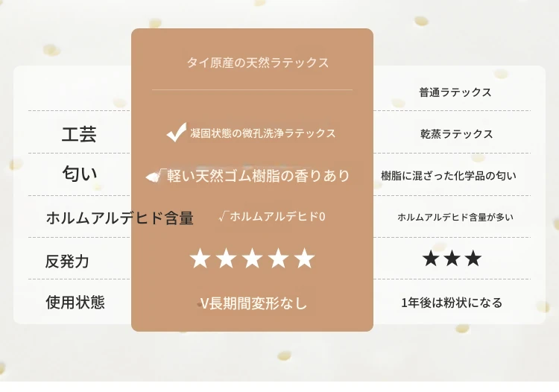Click the first black star rating
559x392 pixels.
click(431, 258)
